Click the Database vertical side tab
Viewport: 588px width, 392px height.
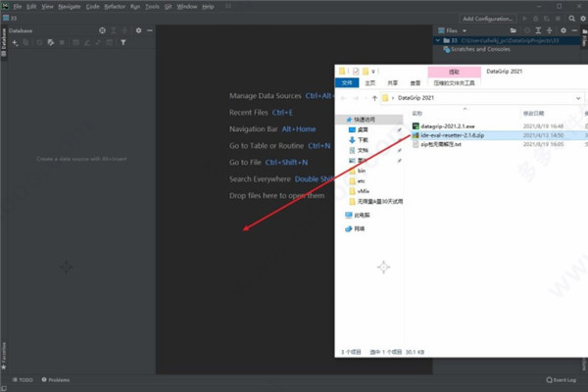[x=4, y=42]
